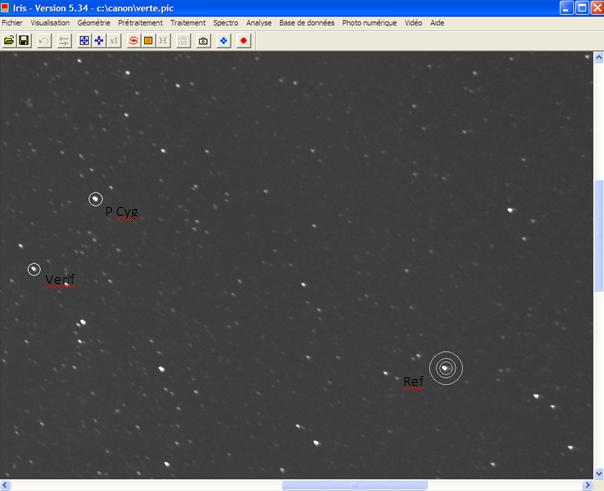Click the camera acquisition icon
The image size is (604, 491).
[x=203, y=40]
